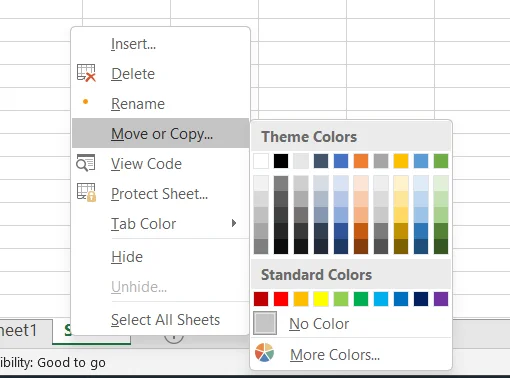Click the Delete sheet icon with red X
The height and width of the screenshot is (378, 510).
(86, 73)
